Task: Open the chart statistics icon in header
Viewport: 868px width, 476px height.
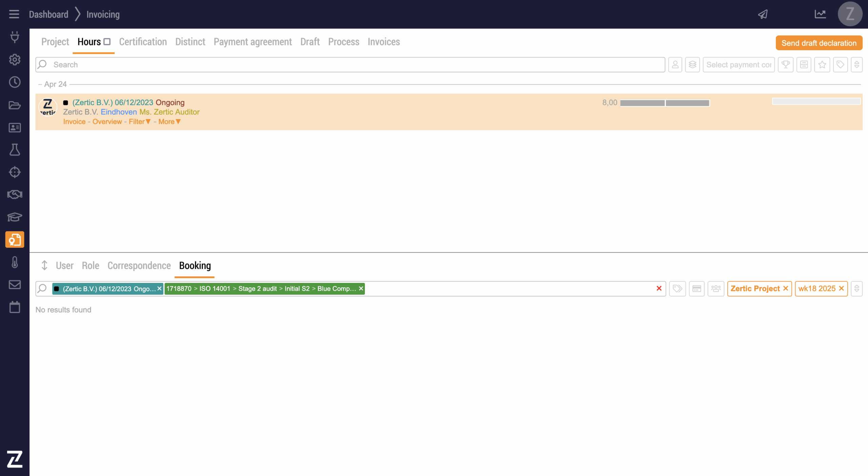Action: [x=820, y=14]
